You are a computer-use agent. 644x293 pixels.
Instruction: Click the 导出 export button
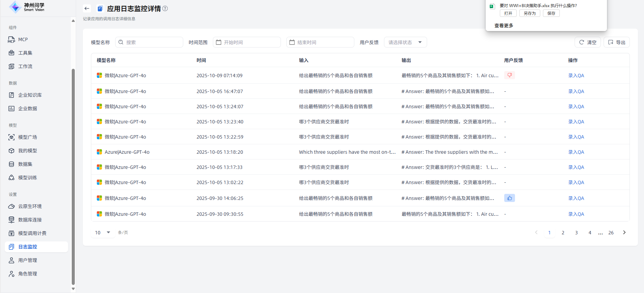616,42
